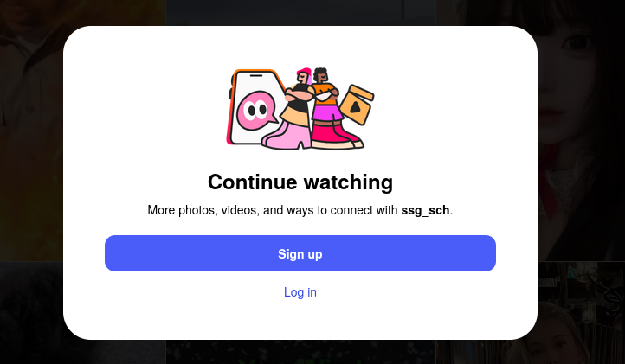Open the dimmed thumbnail above the dialog
The height and width of the screenshot is (364, 625).
(300, 13)
